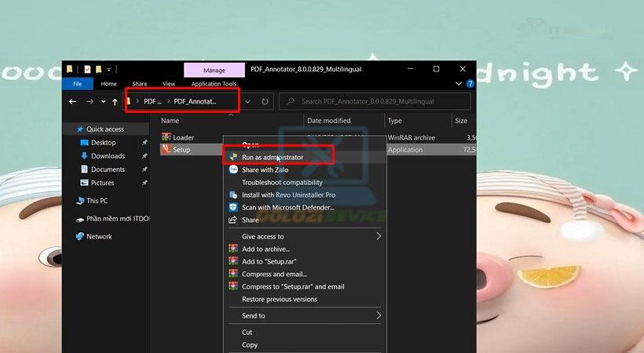Sort files by Date modified column

[x=328, y=121]
